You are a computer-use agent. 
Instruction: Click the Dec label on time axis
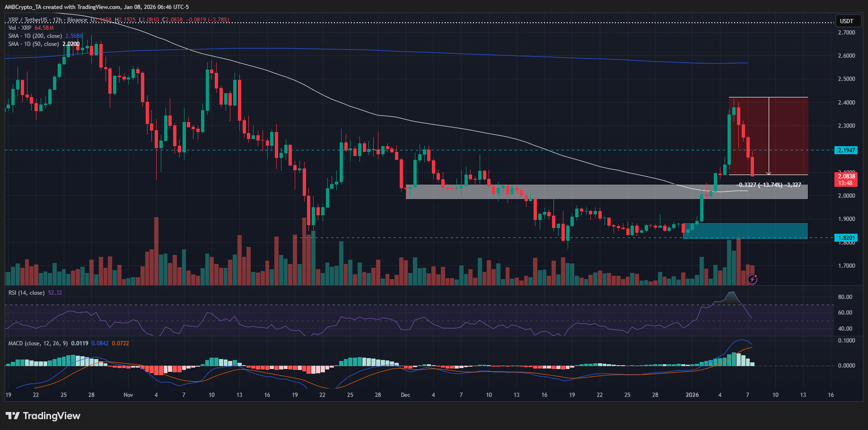[405, 395]
